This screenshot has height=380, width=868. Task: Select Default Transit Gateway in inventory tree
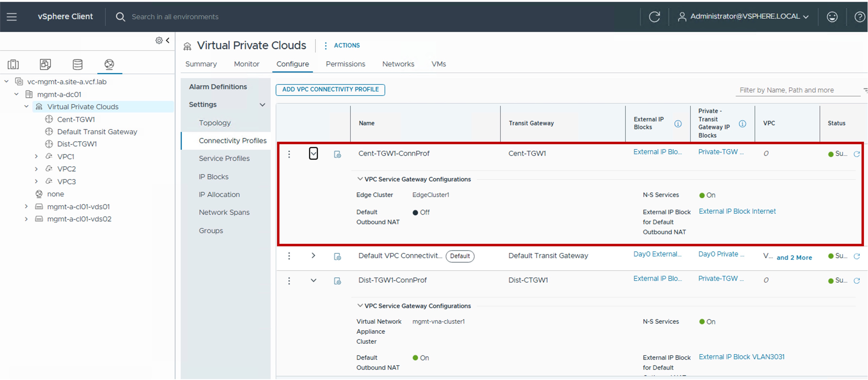pyautogui.click(x=97, y=132)
